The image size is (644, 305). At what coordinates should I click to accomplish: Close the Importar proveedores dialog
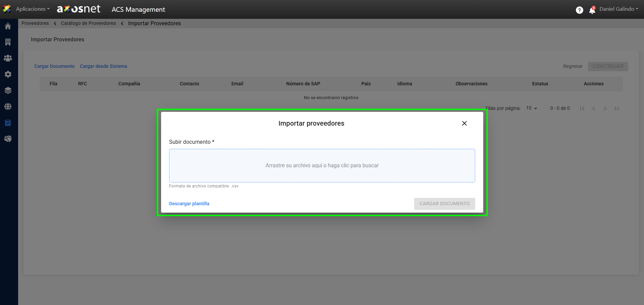(464, 123)
